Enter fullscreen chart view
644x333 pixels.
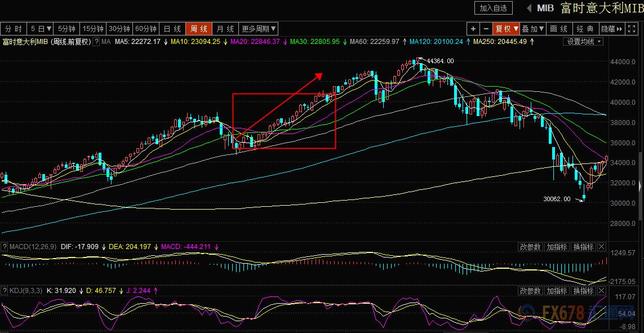[630, 29]
